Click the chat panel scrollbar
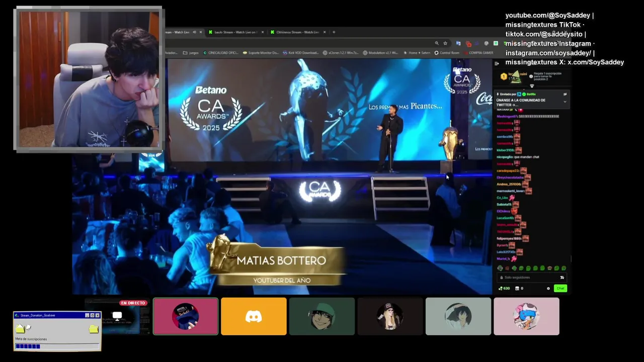The height and width of the screenshot is (362, 644). tap(571, 259)
